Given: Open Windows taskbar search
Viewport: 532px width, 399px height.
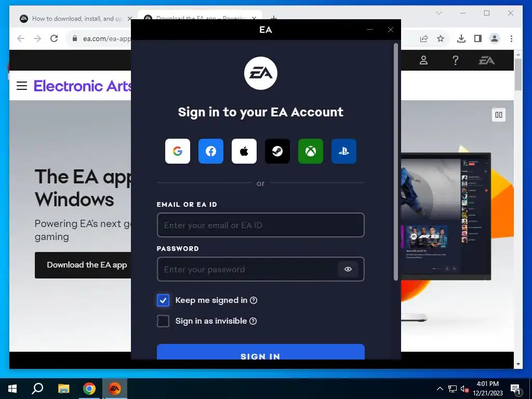Looking at the screenshot, I should 37,389.
